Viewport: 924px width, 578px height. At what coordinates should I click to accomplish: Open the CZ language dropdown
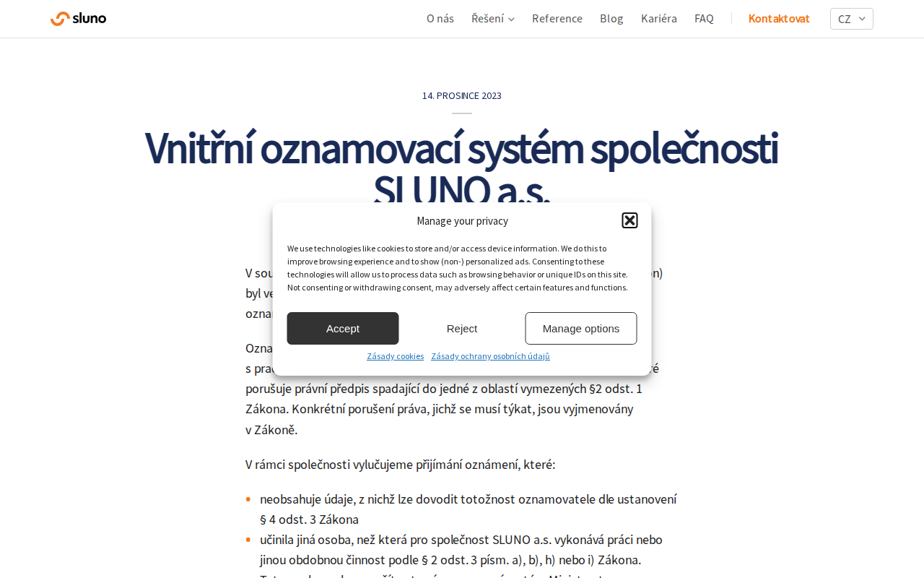click(852, 19)
